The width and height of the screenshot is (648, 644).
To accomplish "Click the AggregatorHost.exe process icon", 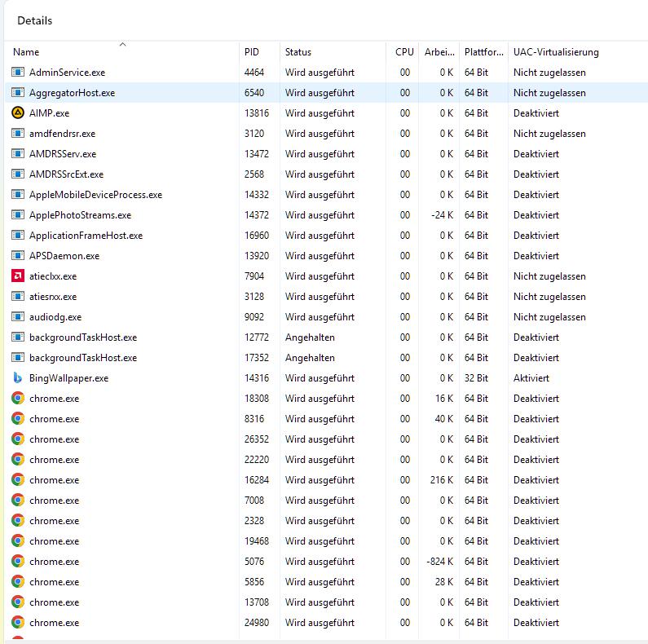I will 18,93.
